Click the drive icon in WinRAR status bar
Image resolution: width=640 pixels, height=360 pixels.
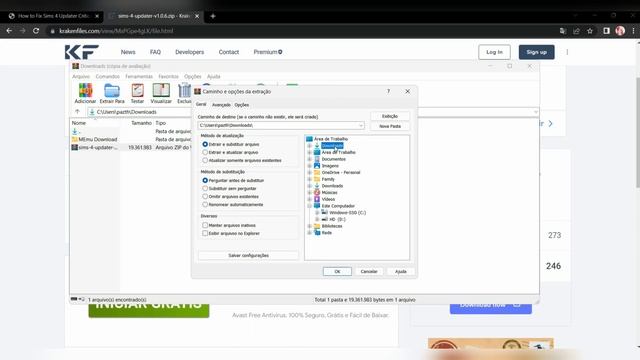pos(74,299)
